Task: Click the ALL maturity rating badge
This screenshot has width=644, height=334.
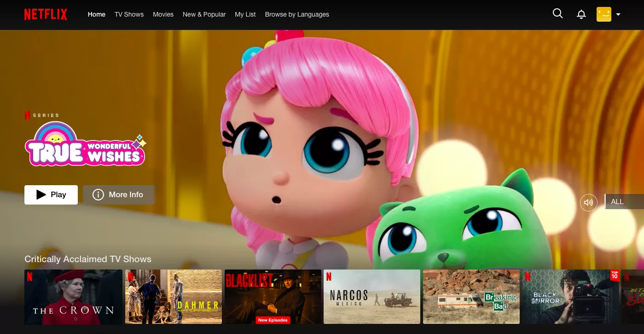Action: pos(624,202)
